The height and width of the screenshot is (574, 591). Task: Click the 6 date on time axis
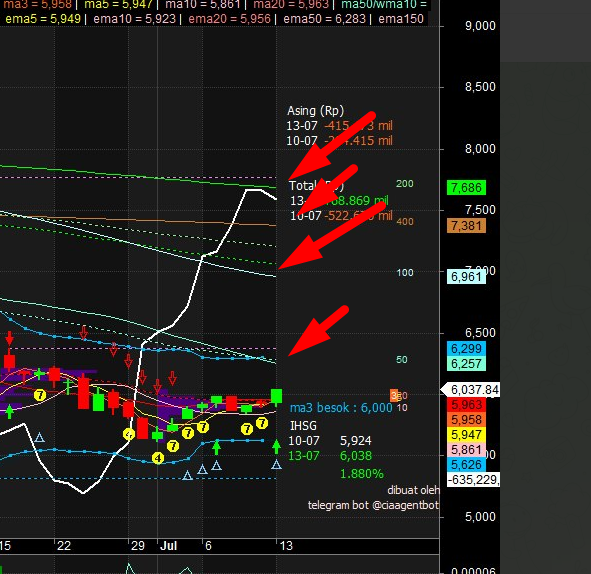208,546
